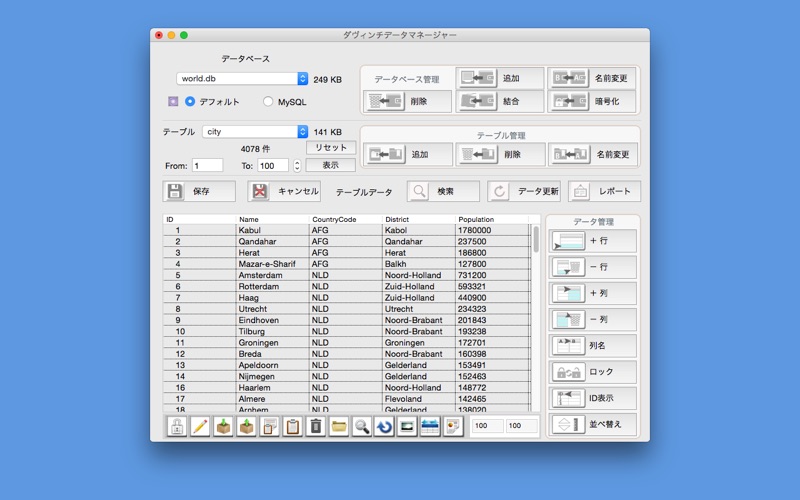Open the yellow folder icon in the bottom toolbar
This screenshot has height=500, width=800.
click(x=339, y=426)
